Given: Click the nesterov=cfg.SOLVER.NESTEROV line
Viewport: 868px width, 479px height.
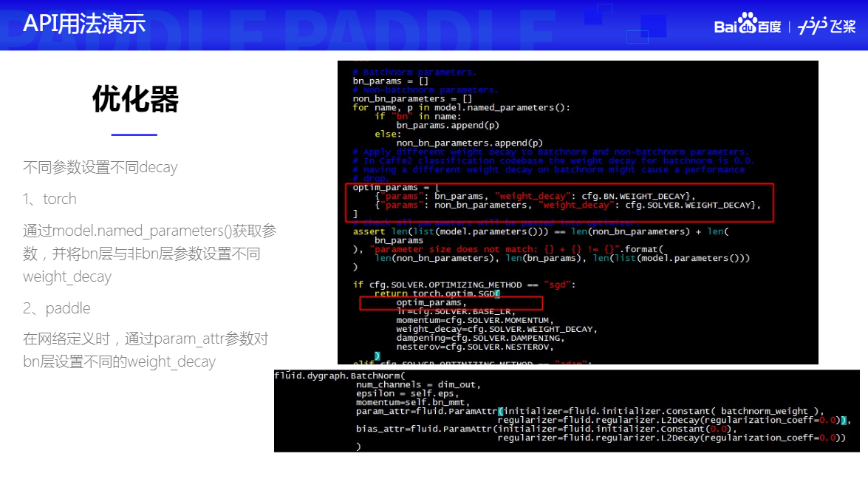Looking at the screenshot, I should (x=474, y=347).
